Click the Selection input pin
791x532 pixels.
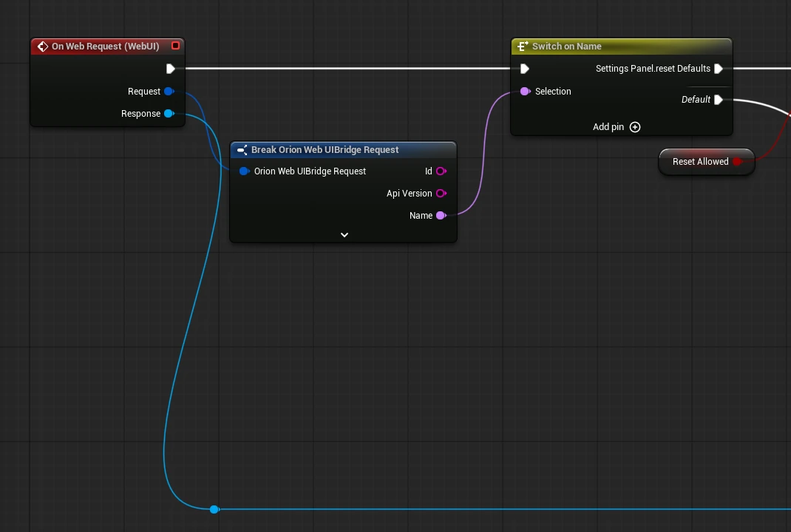coord(525,92)
